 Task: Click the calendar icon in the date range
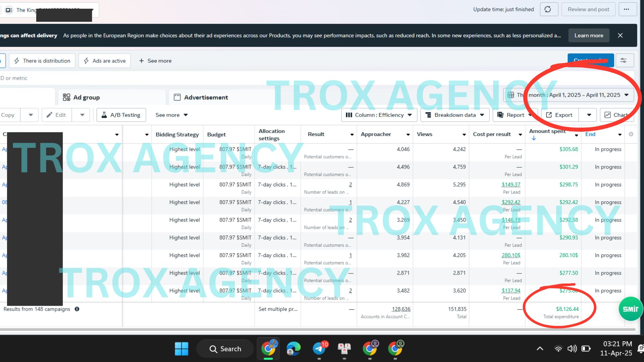click(511, 95)
